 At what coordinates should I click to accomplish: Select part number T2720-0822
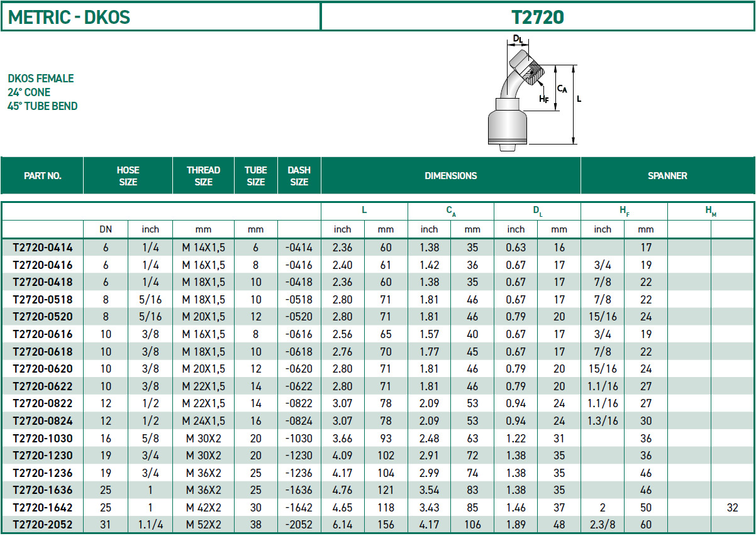43,403
